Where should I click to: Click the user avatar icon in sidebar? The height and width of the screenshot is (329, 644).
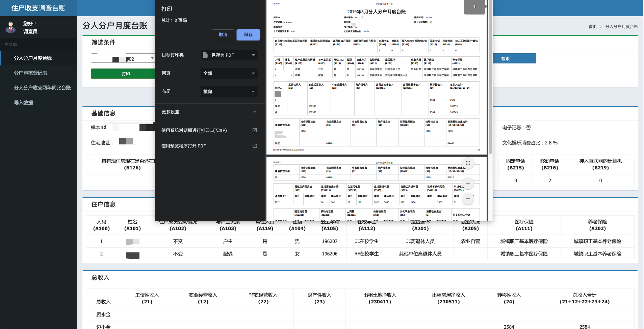(x=11, y=27)
